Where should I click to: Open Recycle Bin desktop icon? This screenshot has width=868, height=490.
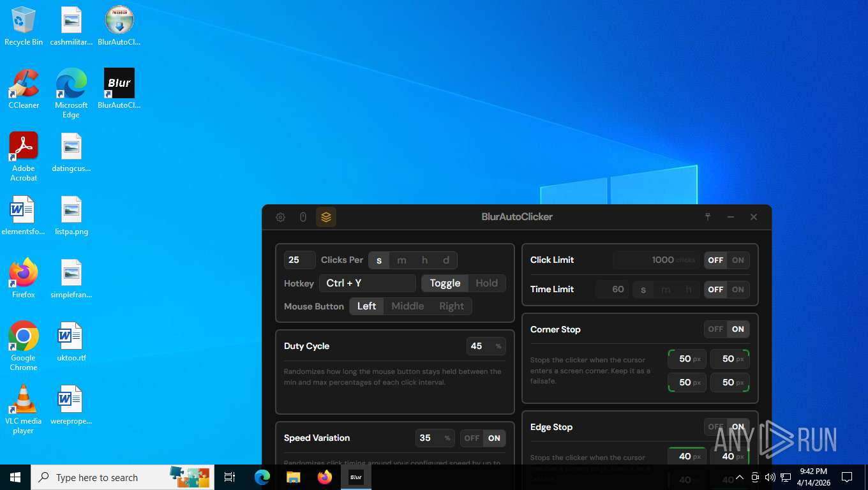[24, 26]
